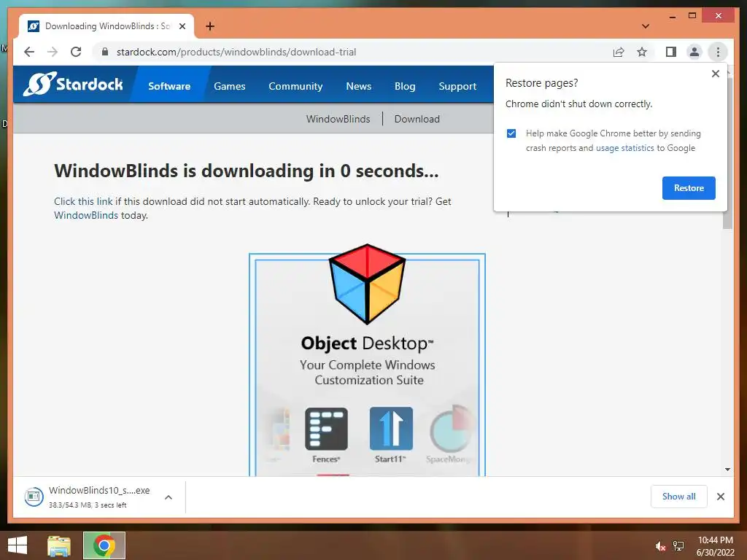
Task: Click the SpaceMonger product icon
Action: coord(451,429)
